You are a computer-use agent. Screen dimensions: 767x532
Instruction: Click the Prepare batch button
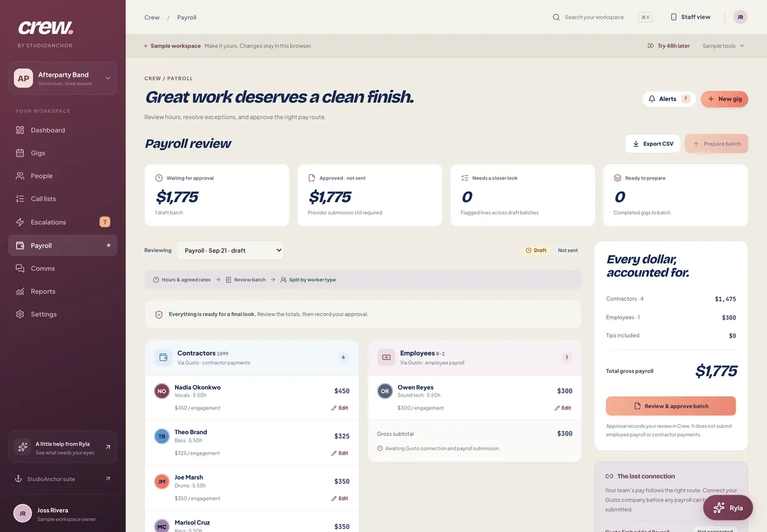coord(717,144)
